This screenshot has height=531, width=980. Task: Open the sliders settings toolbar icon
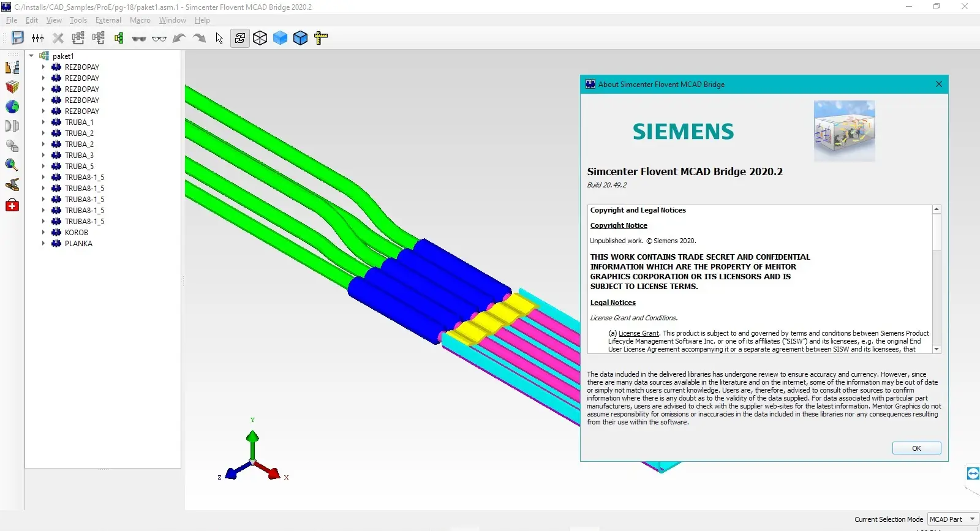pyautogui.click(x=38, y=38)
